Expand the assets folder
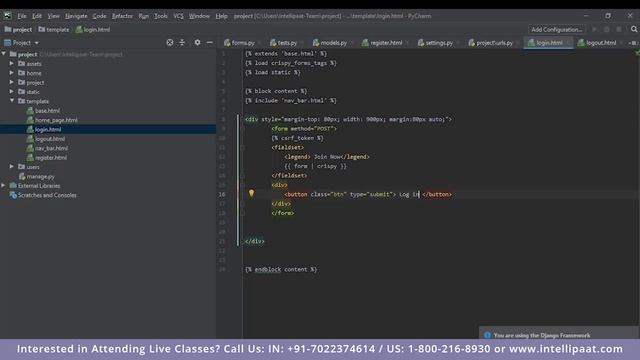This screenshot has height=360, width=640. coord(12,63)
